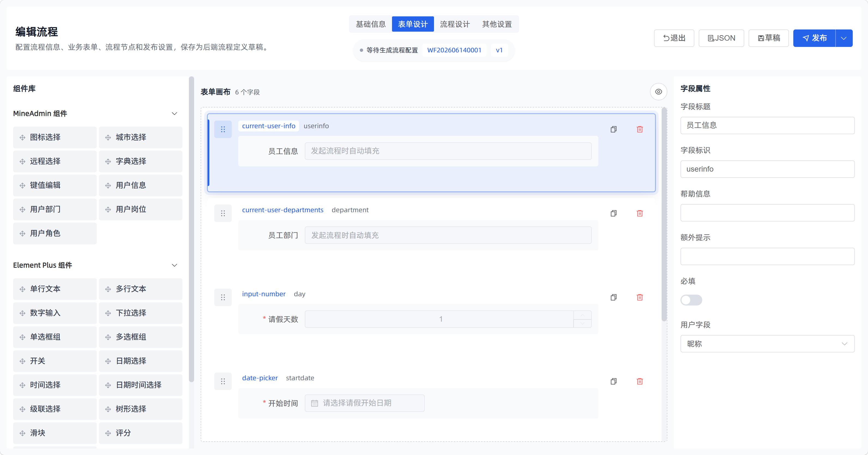
Task: Click the form canvas vertical scrollbar
Action: [664, 214]
